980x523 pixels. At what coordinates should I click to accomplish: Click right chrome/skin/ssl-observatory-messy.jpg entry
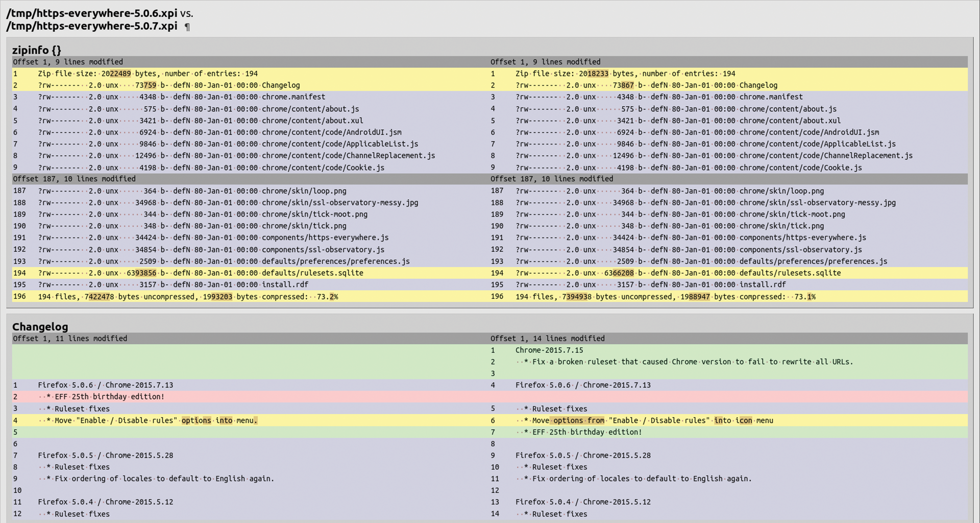pos(817,203)
